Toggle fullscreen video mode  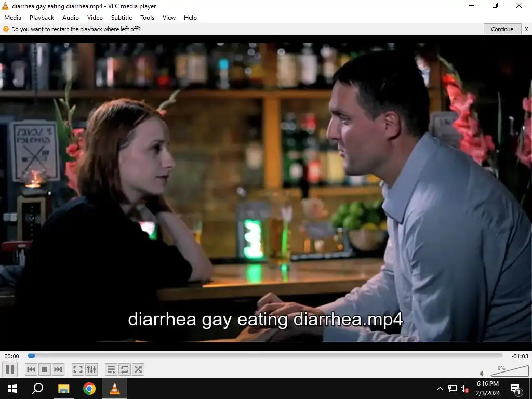tap(78, 369)
